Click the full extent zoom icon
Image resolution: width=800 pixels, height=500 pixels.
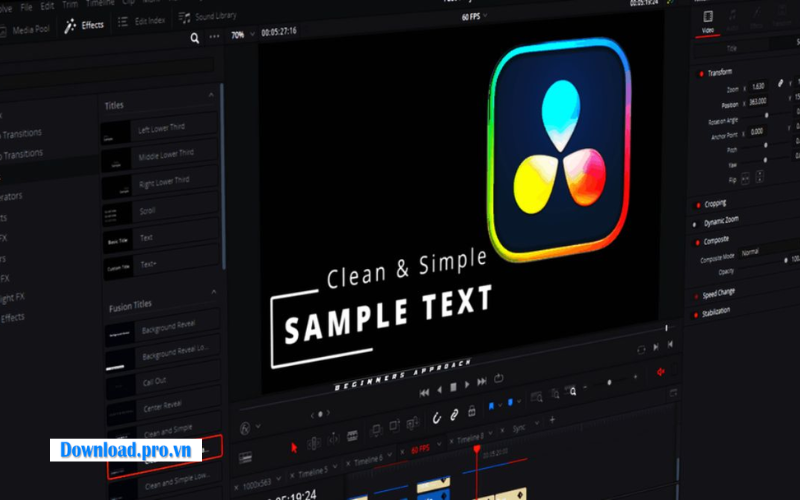coord(536,397)
